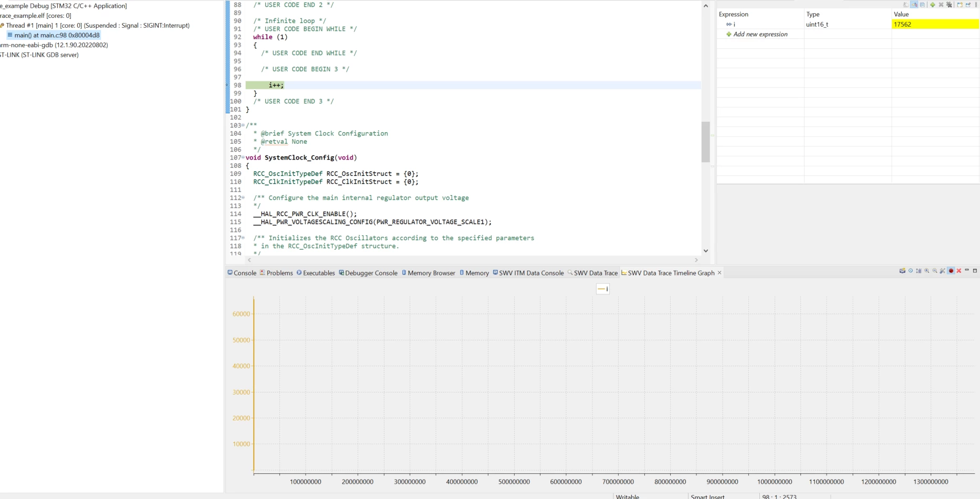980x499 pixels.
Task: Switch to the Executables tab
Action: (316, 273)
